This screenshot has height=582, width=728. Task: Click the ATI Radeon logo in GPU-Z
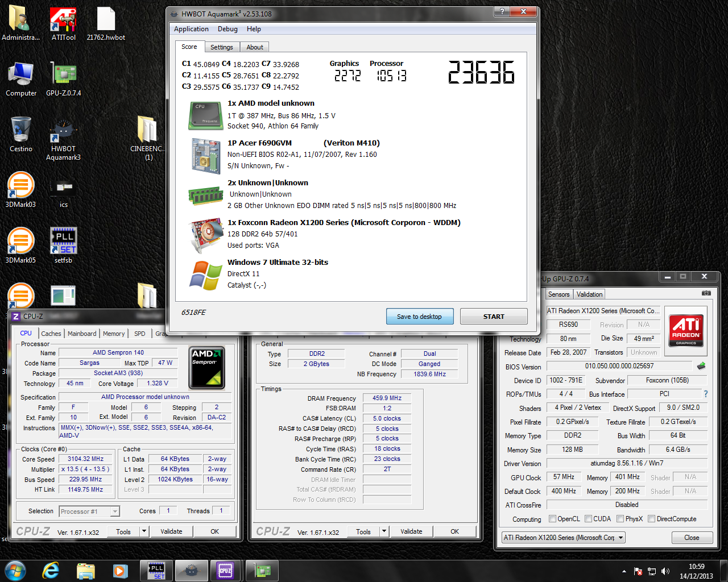[686, 330]
